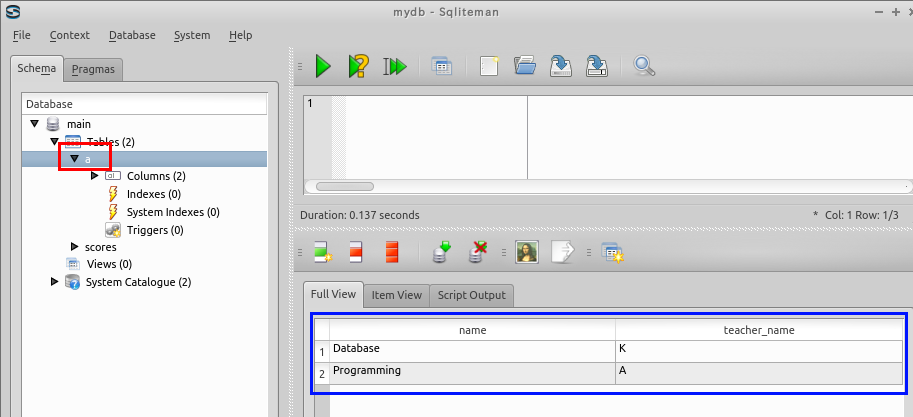This screenshot has height=417, width=913.
Task: Switch to the Pragmas tab
Action: (93, 70)
